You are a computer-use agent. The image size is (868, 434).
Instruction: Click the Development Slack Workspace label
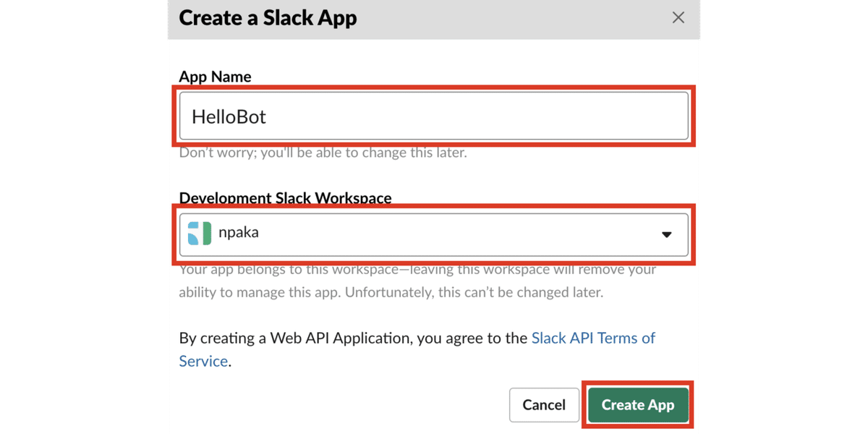[x=284, y=197]
